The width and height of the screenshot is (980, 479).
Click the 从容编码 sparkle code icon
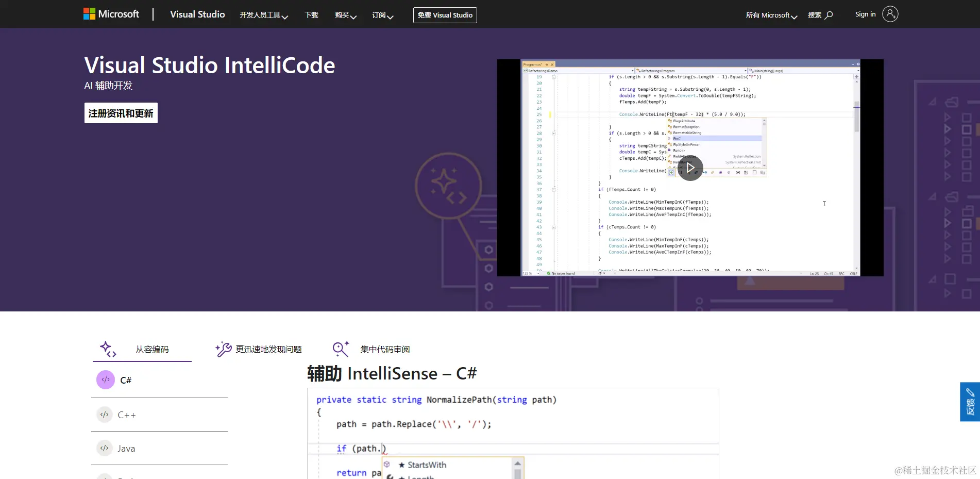pos(108,349)
